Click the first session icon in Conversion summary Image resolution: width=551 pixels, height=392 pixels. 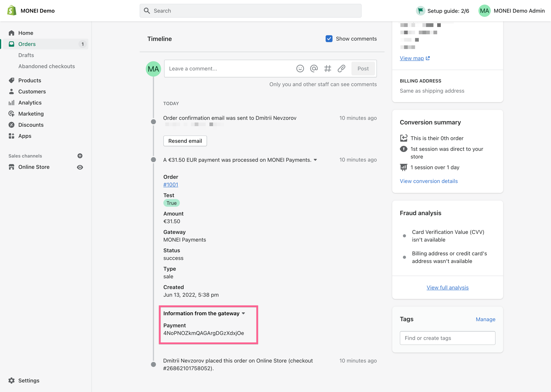[404, 149]
